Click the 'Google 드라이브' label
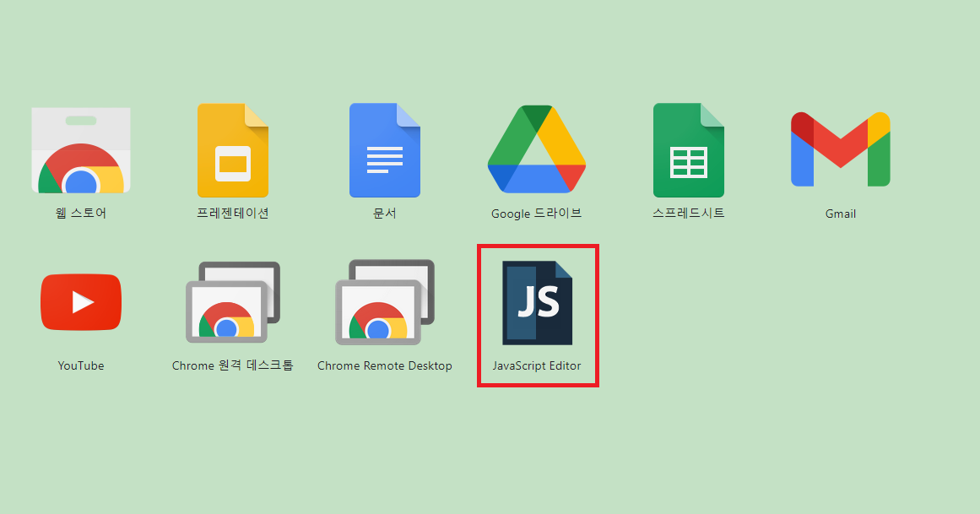 tap(536, 214)
